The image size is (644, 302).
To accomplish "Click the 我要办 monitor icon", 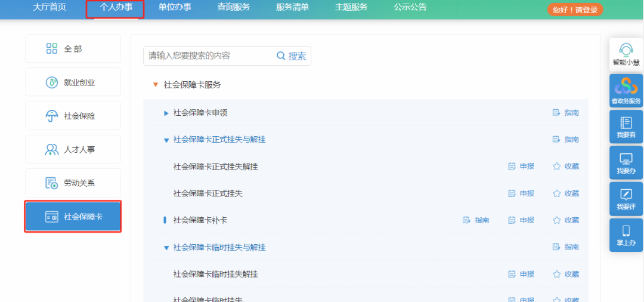I will (x=626, y=159).
